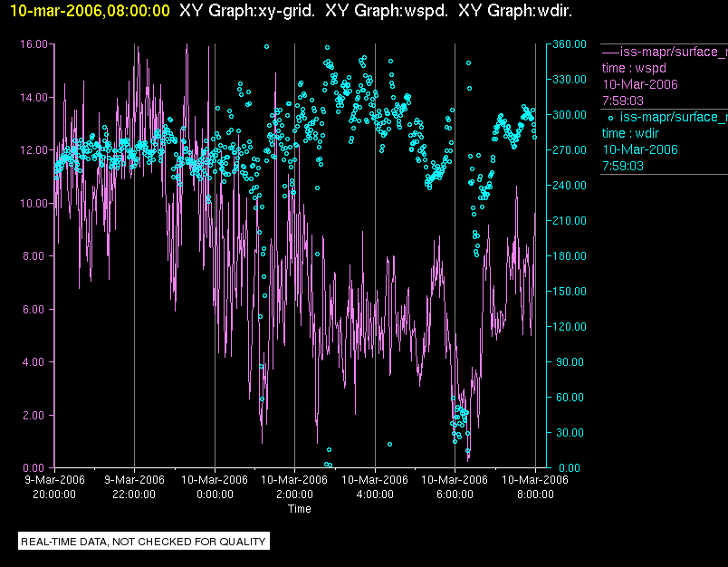Viewport: 728px width, 567px height.
Task: Click the cyan circle marker in the wdir legend
Action: point(610,118)
